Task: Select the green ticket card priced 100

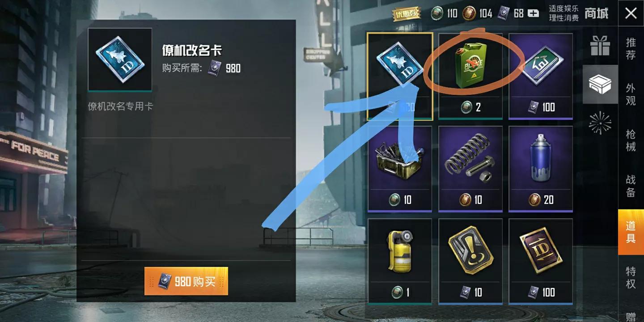Action: [x=541, y=76]
